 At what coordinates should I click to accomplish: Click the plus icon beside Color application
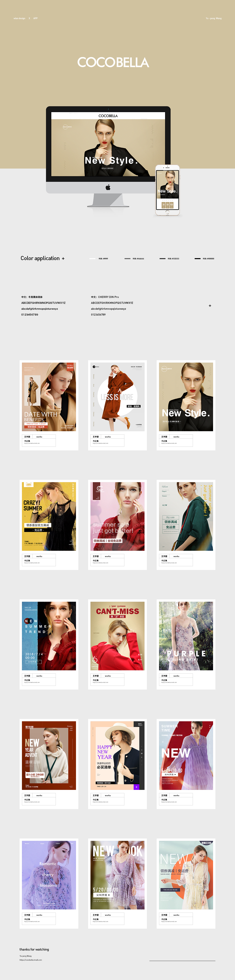pos(63,259)
